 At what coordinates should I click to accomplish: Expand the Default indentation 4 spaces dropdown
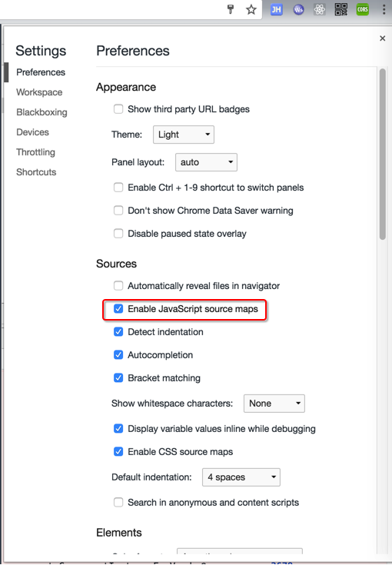click(x=241, y=477)
